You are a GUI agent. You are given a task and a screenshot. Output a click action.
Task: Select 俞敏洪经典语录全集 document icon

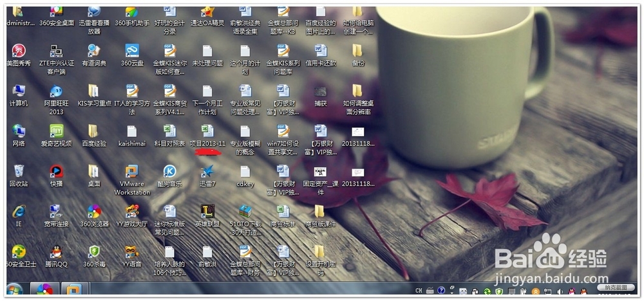(245, 20)
